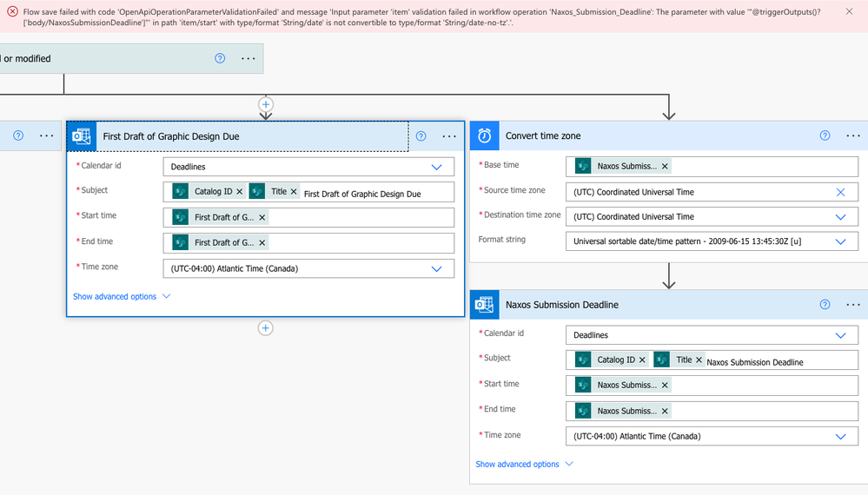
Task: Dismiss the flow save failed error banner
Action: point(849,11)
